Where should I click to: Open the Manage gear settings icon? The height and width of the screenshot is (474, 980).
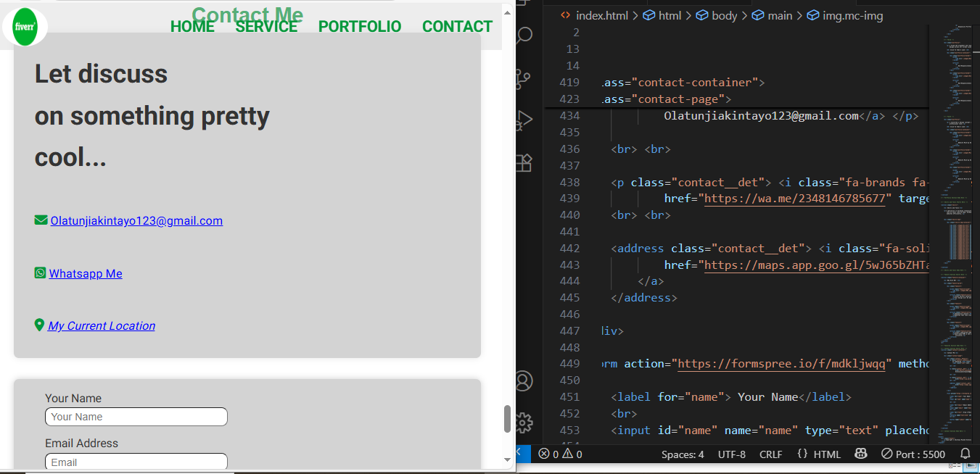(x=524, y=423)
